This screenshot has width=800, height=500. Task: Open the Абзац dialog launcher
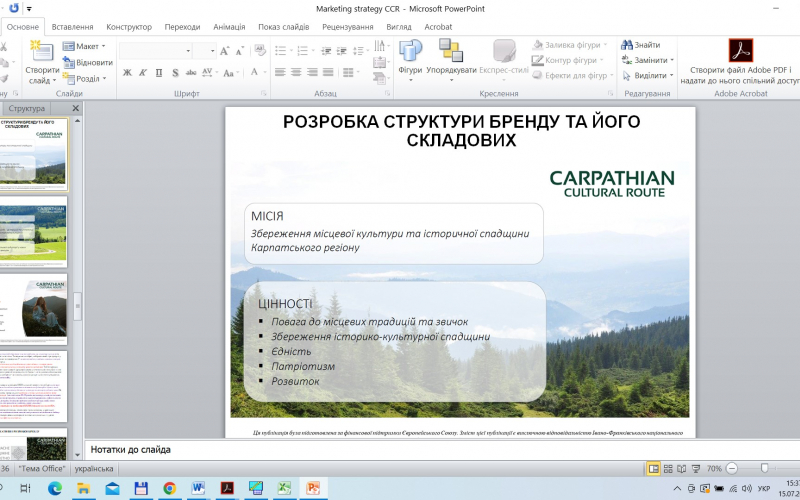pyautogui.click(x=388, y=93)
